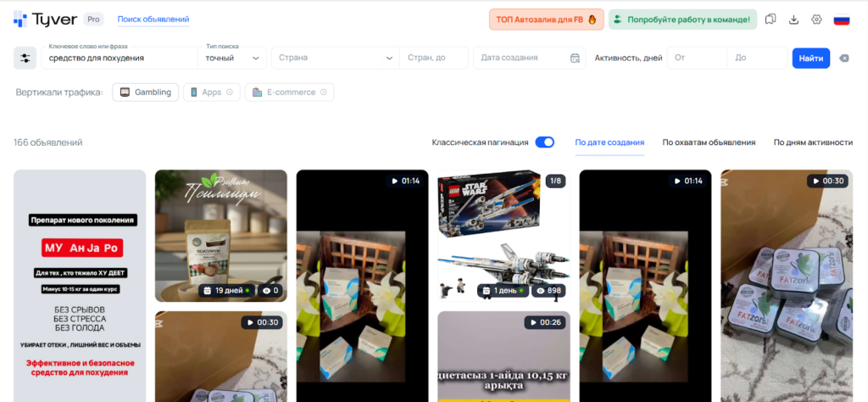Open the psyllium product ad thumbnail

click(221, 236)
